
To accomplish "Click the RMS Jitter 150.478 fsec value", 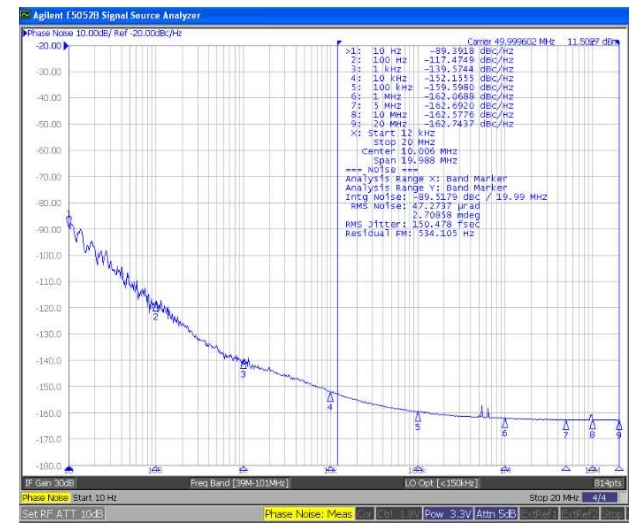I will coord(413,224).
